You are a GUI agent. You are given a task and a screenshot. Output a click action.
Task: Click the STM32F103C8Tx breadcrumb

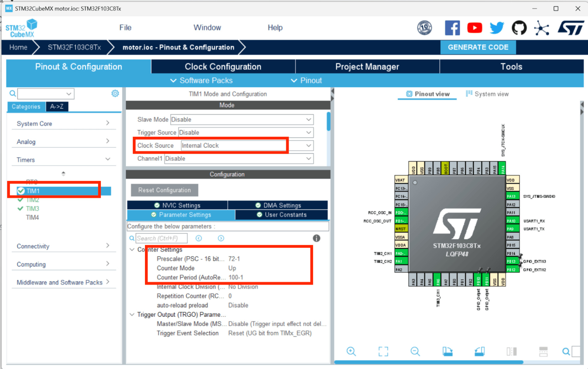coord(74,47)
